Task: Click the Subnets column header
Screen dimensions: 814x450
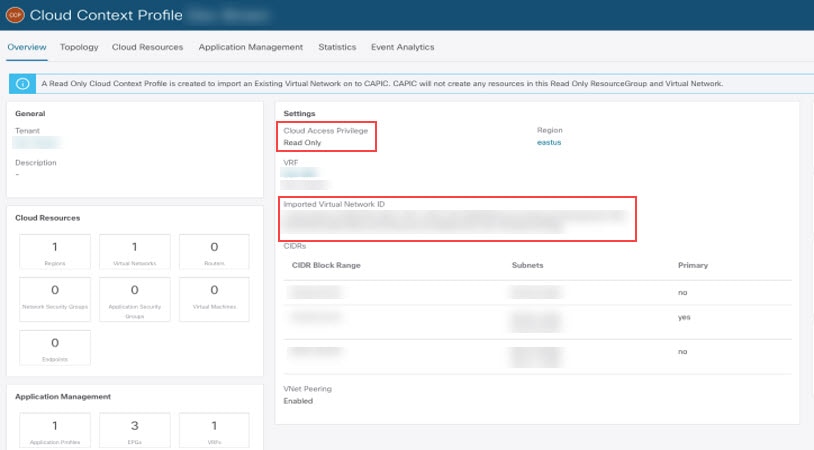Action: (527, 265)
